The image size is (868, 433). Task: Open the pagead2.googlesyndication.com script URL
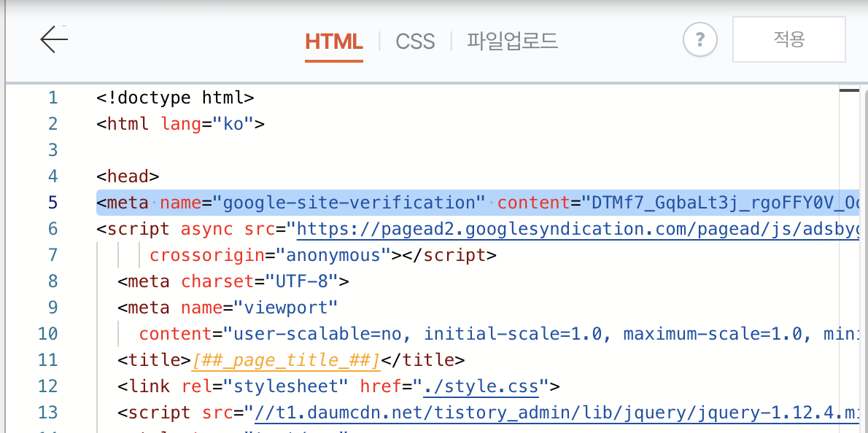(578, 229)
